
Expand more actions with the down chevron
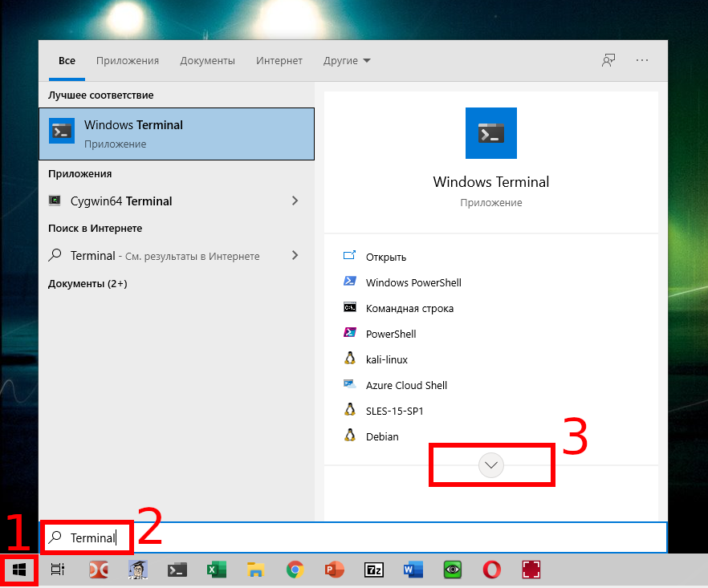pos(490,464)
